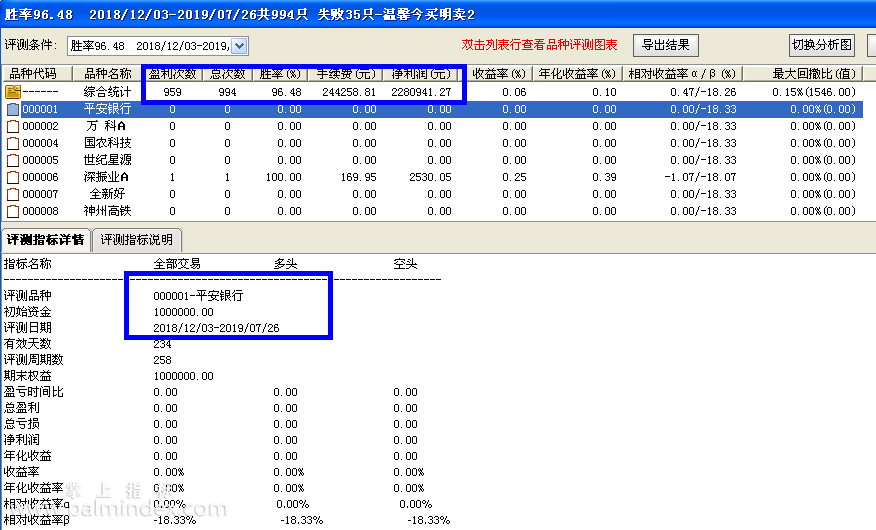Select the 国农科技 row
Image resolution: width=876 pixels, height=530 pixels.
(x=433, y=144)
